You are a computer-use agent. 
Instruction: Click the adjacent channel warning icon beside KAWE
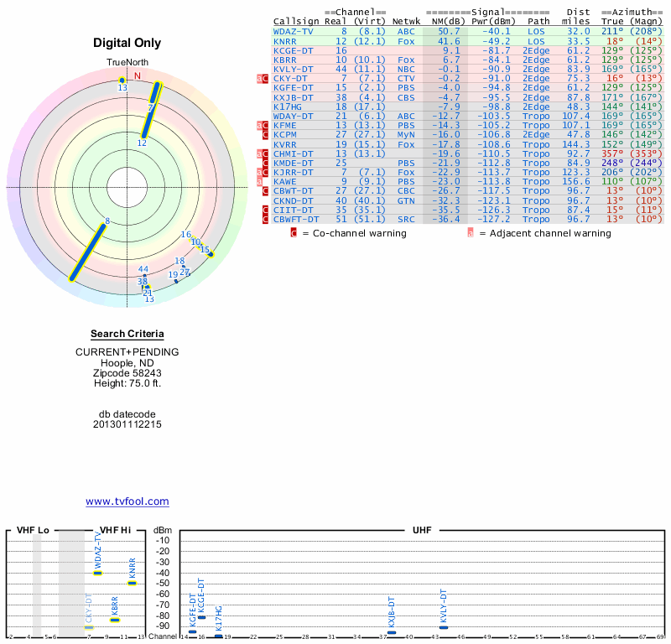coord(260,182)
